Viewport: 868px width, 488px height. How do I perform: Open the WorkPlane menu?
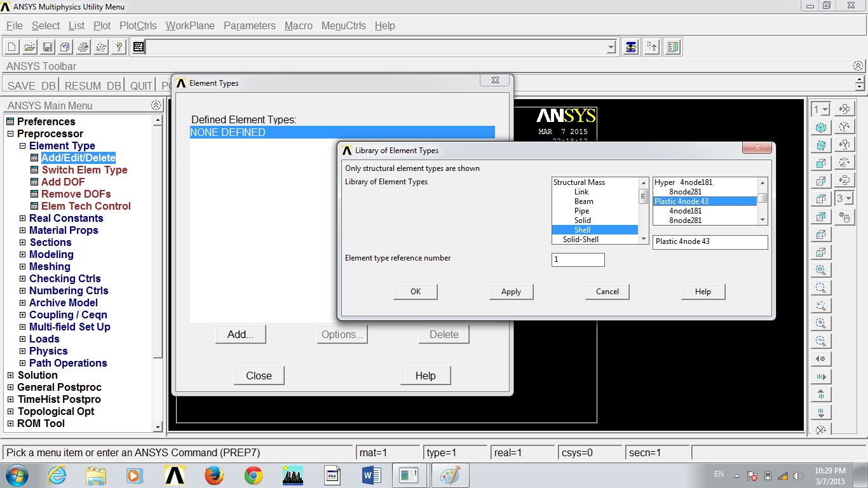(x=190, y=25)
